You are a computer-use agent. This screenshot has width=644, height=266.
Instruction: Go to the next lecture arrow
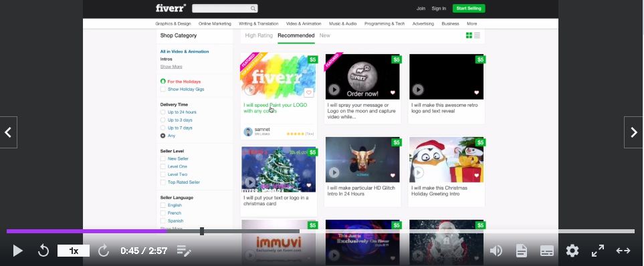click(x=634, y=132)
